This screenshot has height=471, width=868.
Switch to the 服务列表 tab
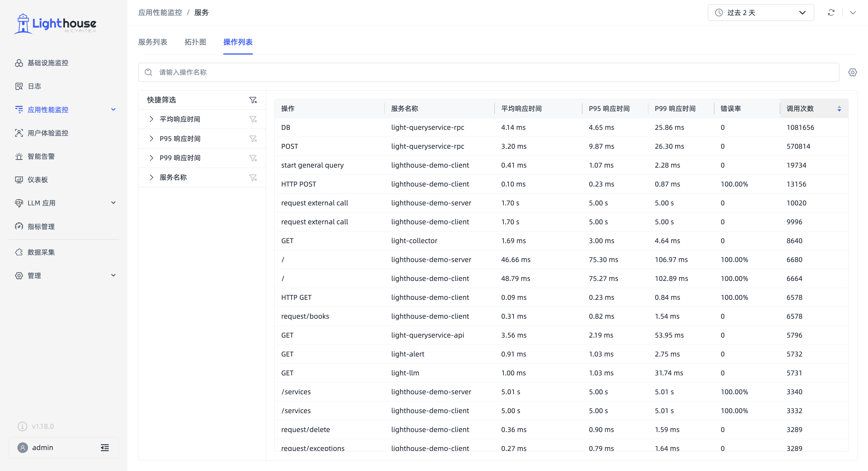[x=153, y=42]
